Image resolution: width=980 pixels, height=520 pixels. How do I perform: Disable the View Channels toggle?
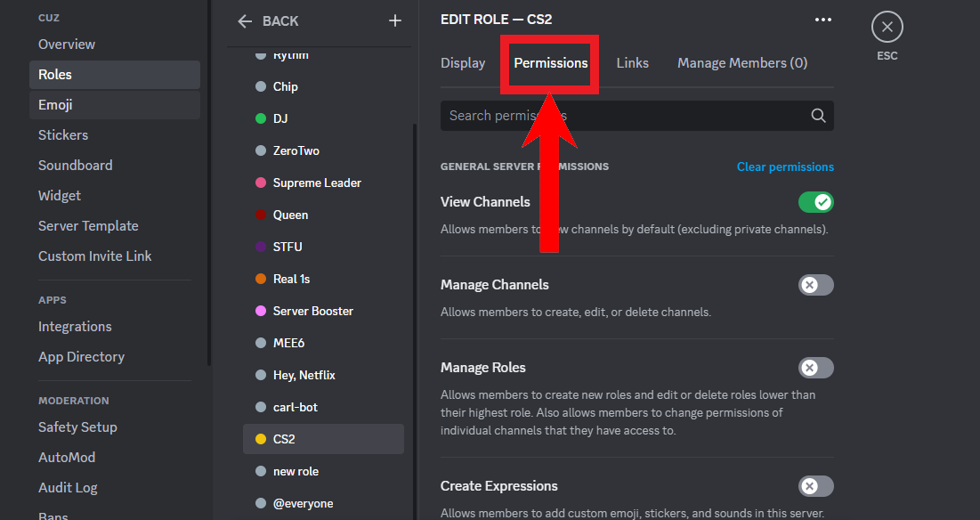click(x=815, y=202)
